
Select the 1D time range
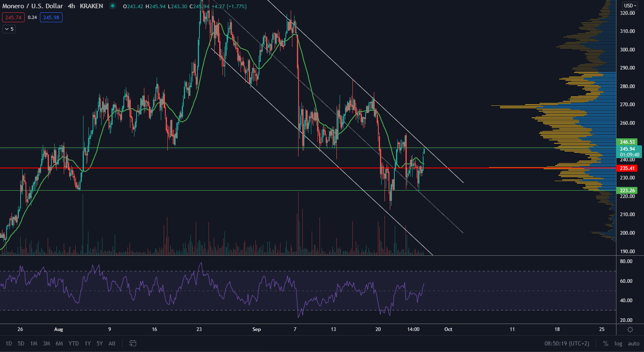coord(9,343)
